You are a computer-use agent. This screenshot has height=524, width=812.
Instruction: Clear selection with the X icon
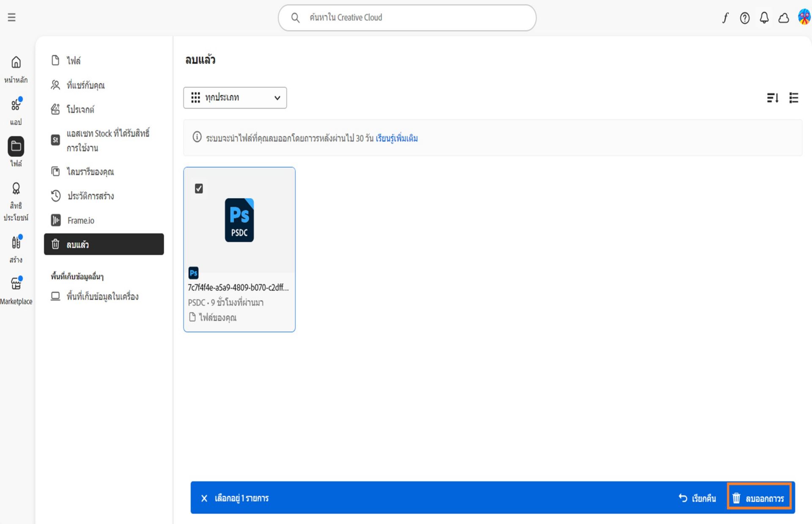click(204, 498)
